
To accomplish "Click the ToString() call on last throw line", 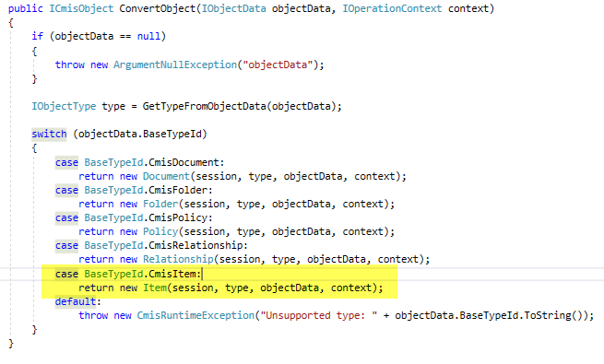I will (x=553, y=315).
